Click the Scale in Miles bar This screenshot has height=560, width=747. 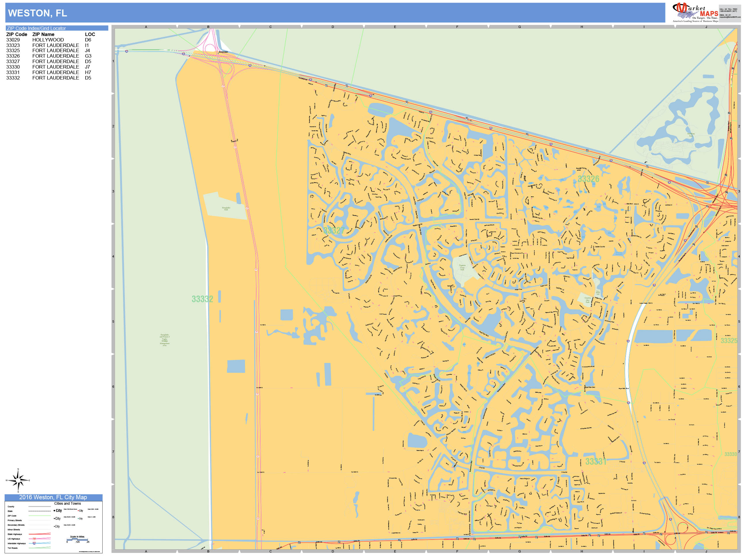coord(77,540)
